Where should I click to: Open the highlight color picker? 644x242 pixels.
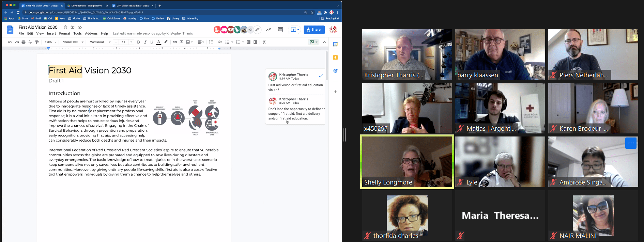(166, 42)
